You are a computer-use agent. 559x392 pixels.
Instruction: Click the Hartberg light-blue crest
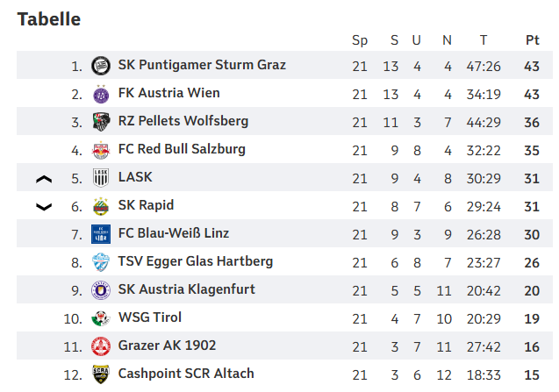(101, 262)
